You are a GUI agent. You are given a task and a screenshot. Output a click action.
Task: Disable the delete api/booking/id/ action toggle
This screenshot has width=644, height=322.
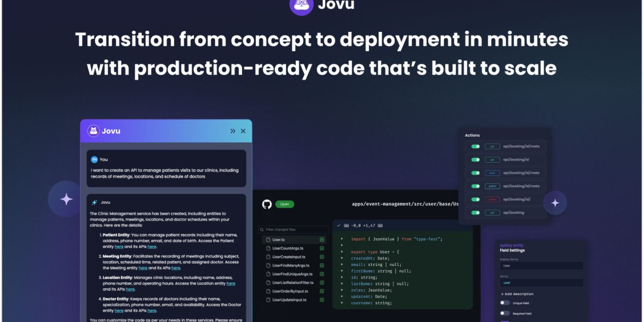(x=476, y=199)
